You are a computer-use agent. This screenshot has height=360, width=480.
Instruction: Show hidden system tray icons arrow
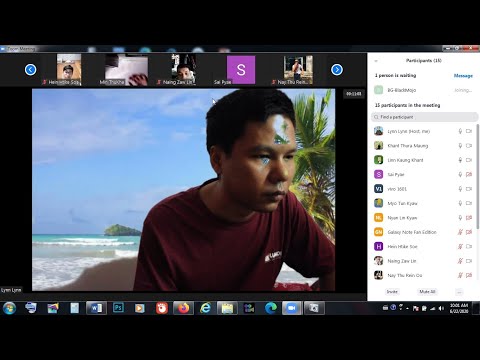tap(408, 309)
